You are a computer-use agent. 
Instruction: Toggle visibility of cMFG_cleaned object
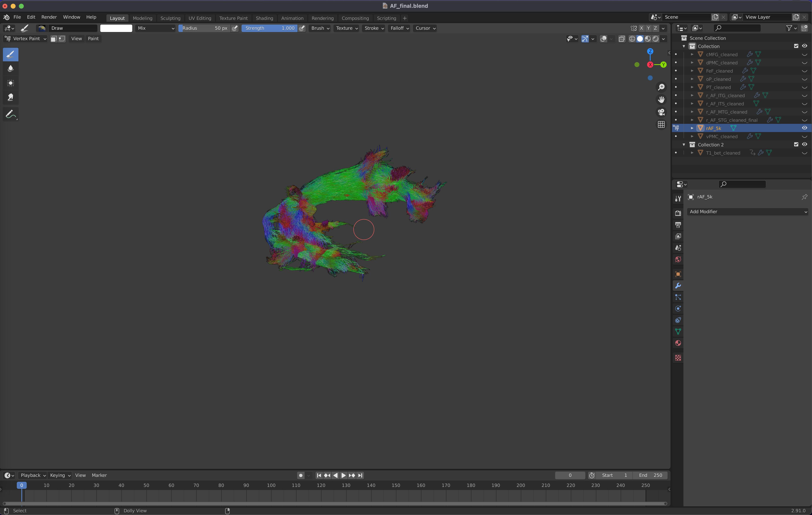[804, 55]
